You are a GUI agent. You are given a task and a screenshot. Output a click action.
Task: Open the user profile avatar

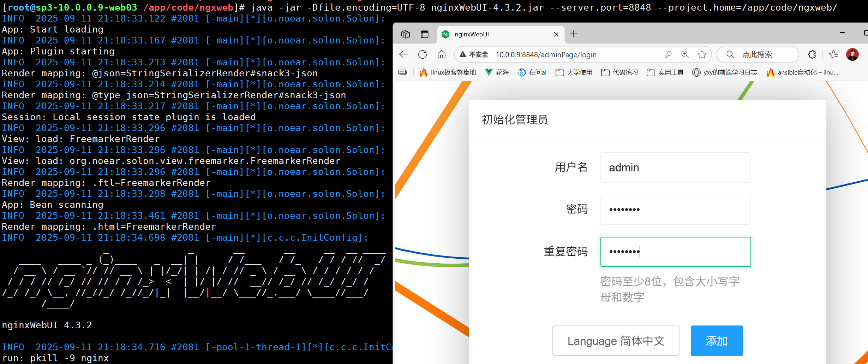click(852, 54)
